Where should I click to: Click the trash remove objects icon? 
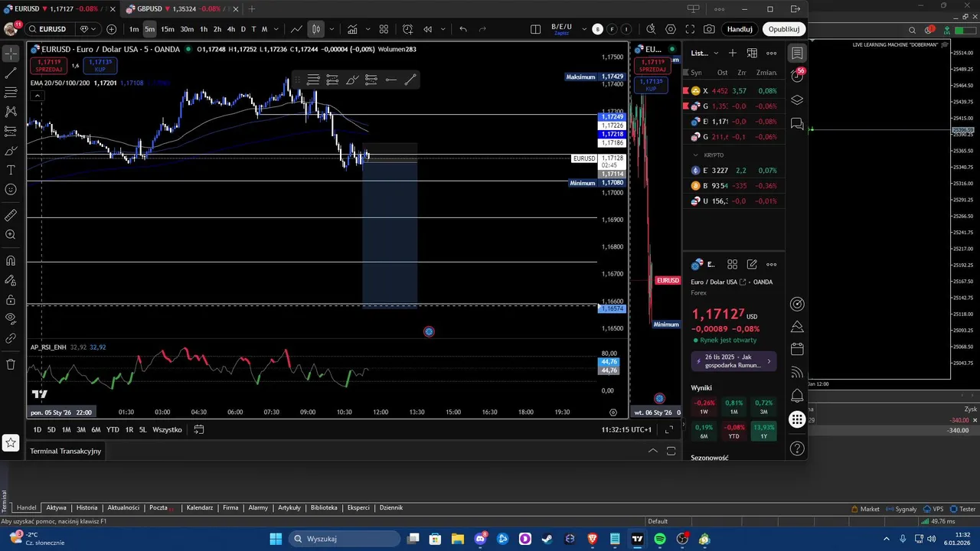coord(11,364)
